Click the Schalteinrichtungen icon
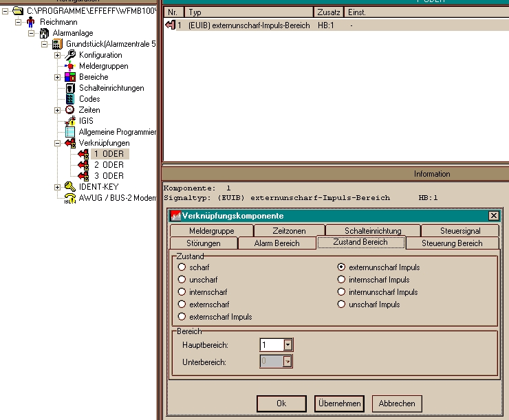The image size is (509, 420). [70, 88]
